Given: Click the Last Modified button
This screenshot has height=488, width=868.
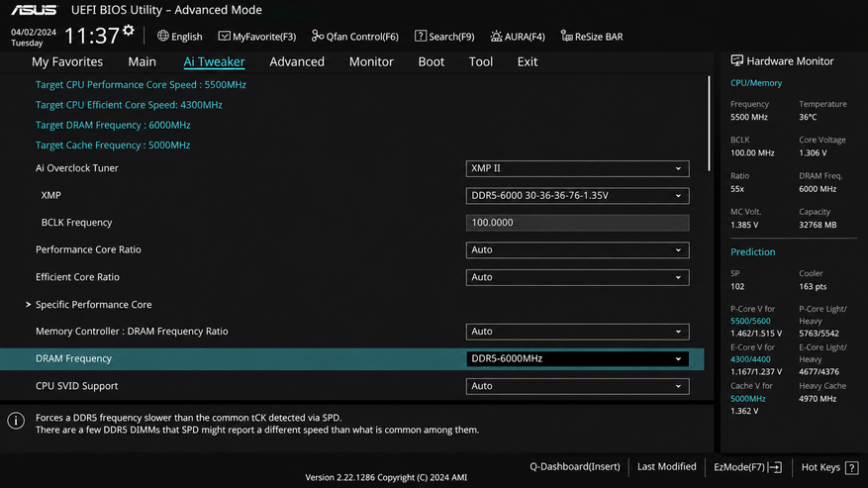Looking at the screenshot, I should click(666, 467).
